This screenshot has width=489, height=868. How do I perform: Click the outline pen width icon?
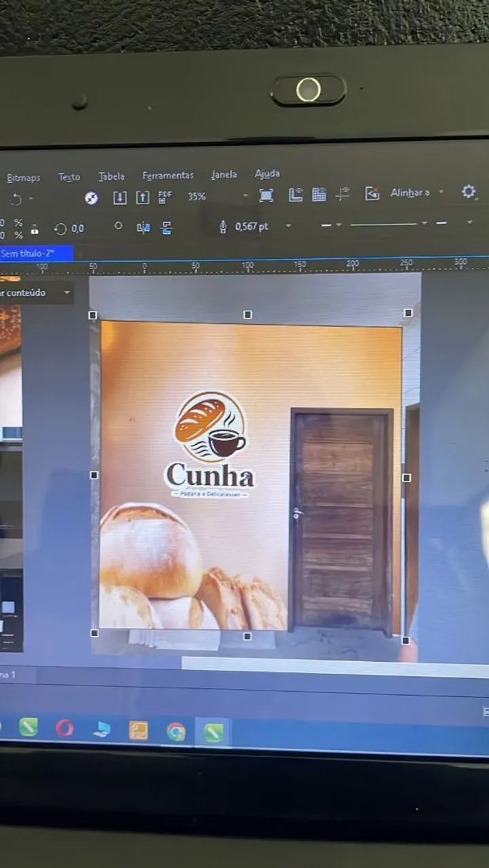223,227
